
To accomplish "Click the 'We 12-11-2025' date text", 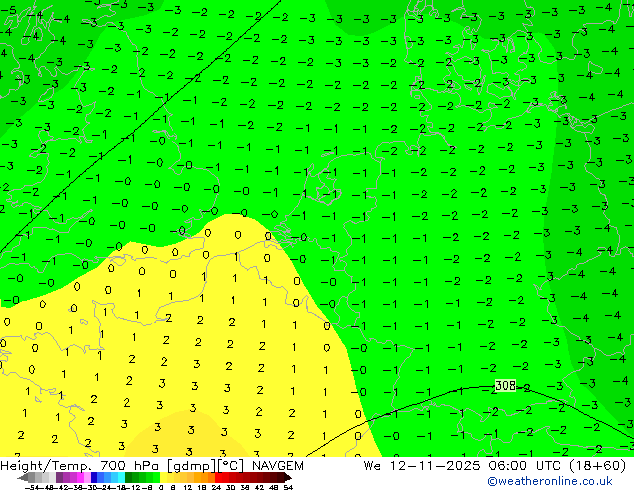I will (x=423, y=465).
